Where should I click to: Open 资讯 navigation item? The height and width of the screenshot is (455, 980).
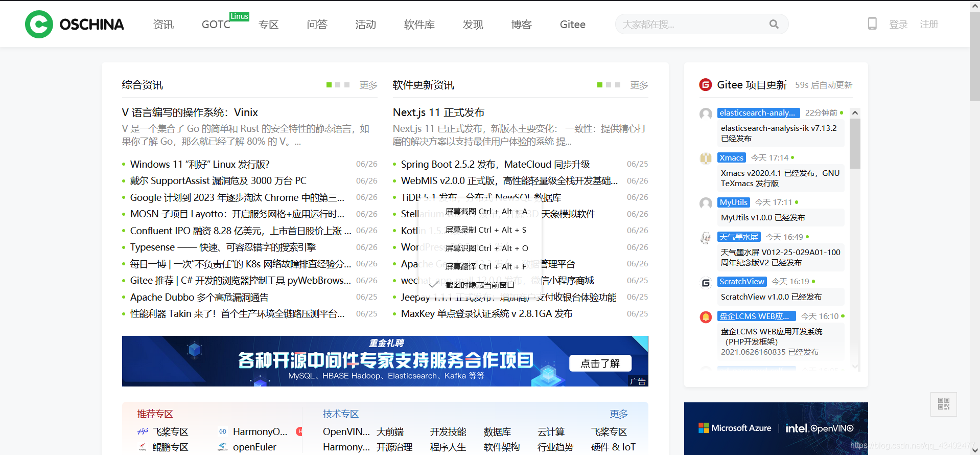[164, 25]
